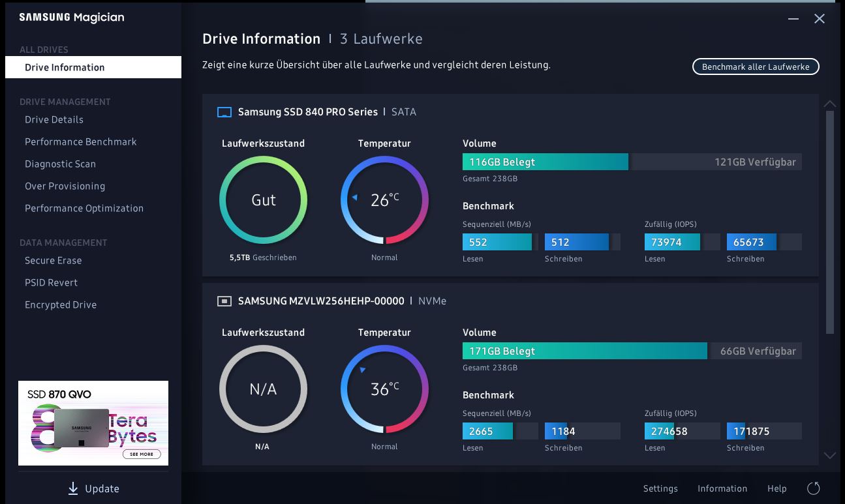
Task: Open Settings at the bottom
Action: (x=660, y=488)
